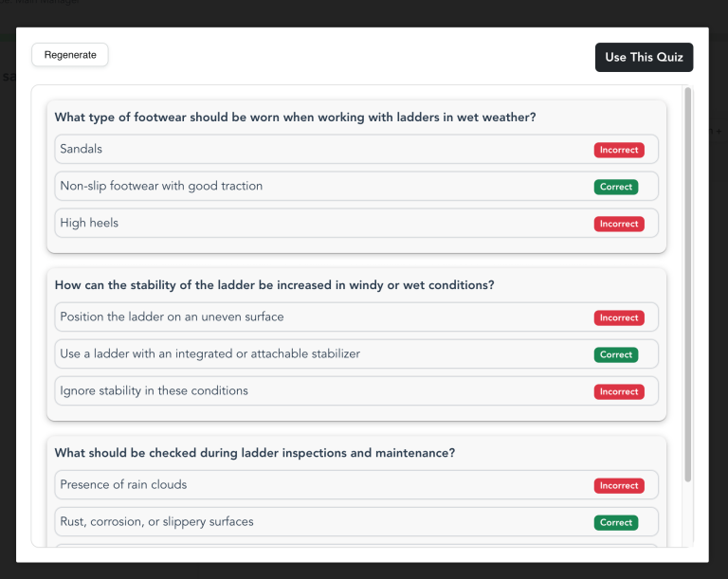This screenshot has height=579, width=728.
Task: Click Correct badge beside Non-slip footwear
Action: 616,187
